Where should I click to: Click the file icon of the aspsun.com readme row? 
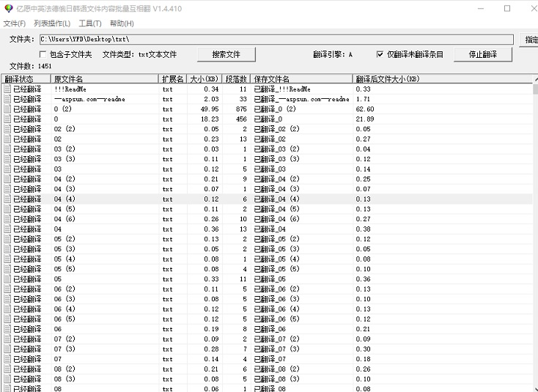tap(7, 99)
